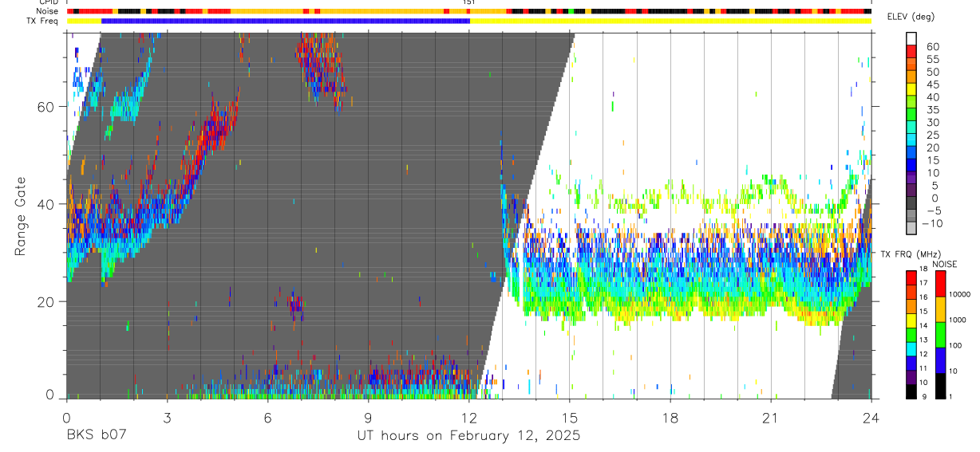Click the white top swatch of ELEV colorbar
980x452 pixels.
tap(911, 40)
